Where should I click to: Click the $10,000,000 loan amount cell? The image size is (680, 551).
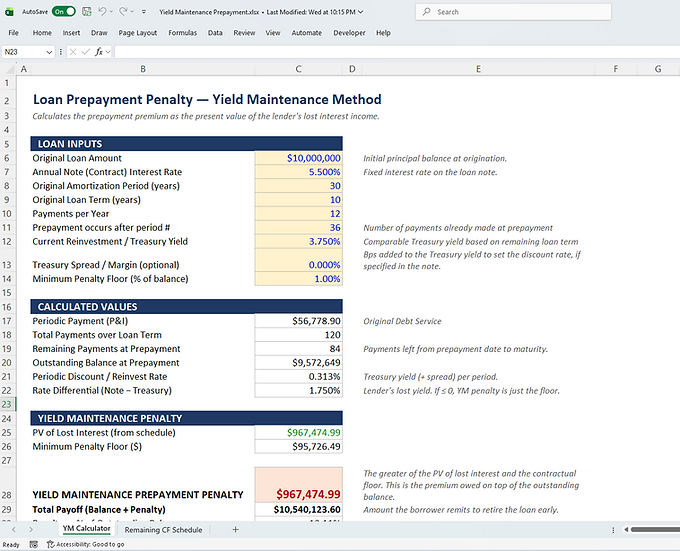point(299,158)
